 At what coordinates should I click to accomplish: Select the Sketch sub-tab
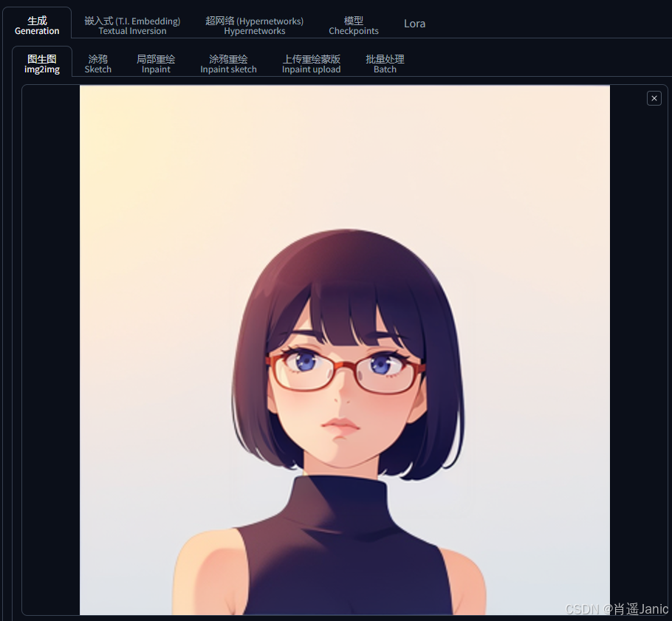(97, 64)
